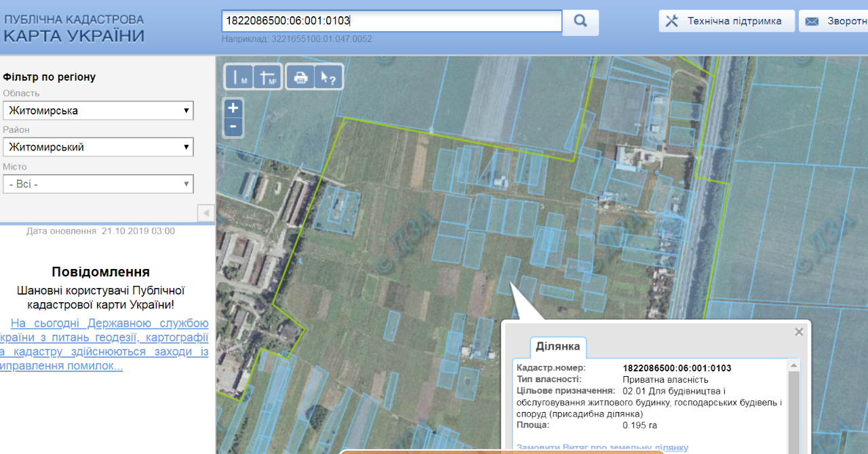Select the Ділянка tab in popup
Viewport: 868px width, 454px height.
pos(558,346)
